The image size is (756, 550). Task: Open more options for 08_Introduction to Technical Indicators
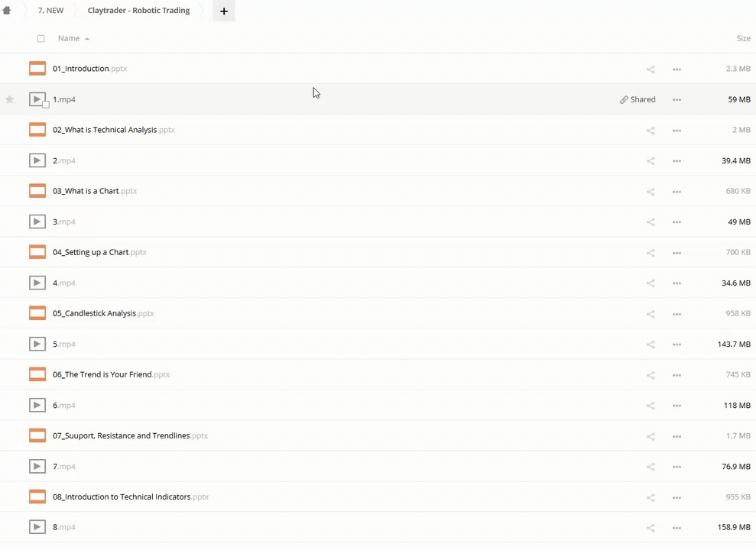coord(677,497)
